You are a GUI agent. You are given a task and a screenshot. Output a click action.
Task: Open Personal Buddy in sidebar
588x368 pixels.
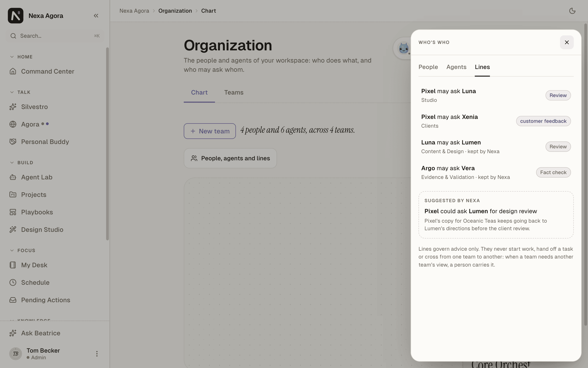click(x=55, y=142)
